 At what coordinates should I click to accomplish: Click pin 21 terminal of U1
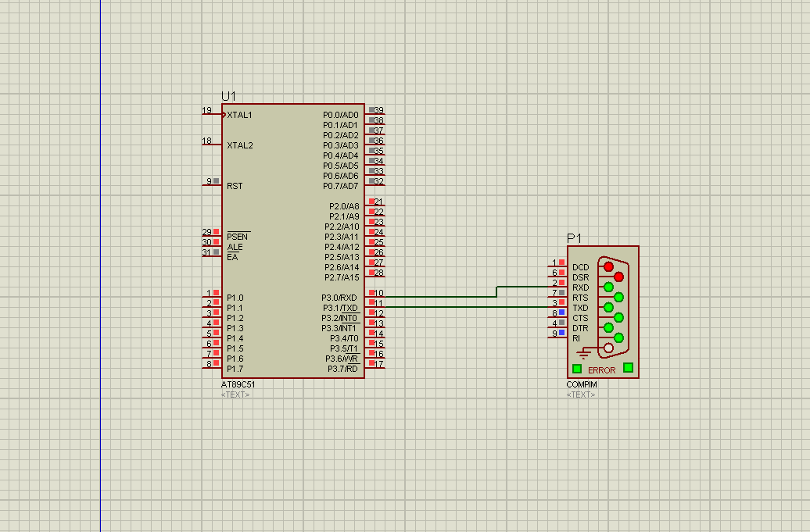pos(375,203)
